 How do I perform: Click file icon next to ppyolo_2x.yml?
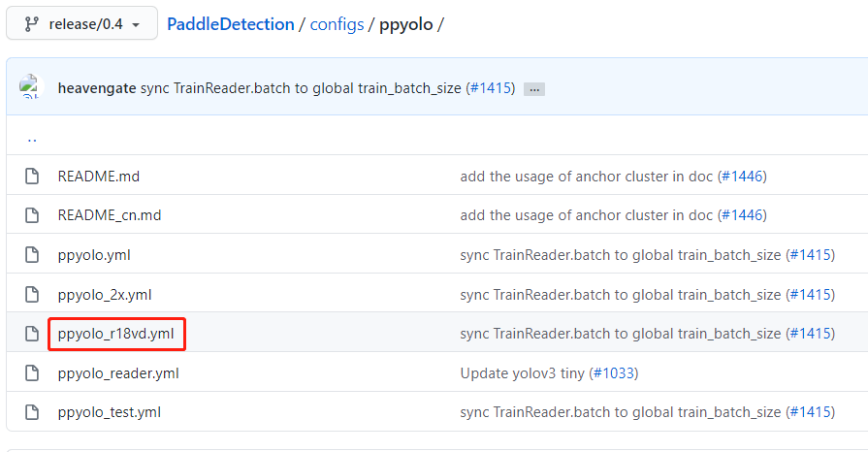tap(32, 295)
